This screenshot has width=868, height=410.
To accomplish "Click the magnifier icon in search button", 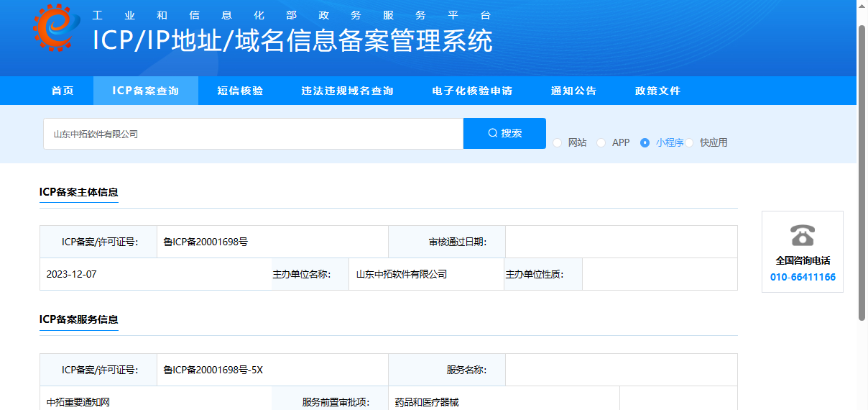I will (492, 133).
